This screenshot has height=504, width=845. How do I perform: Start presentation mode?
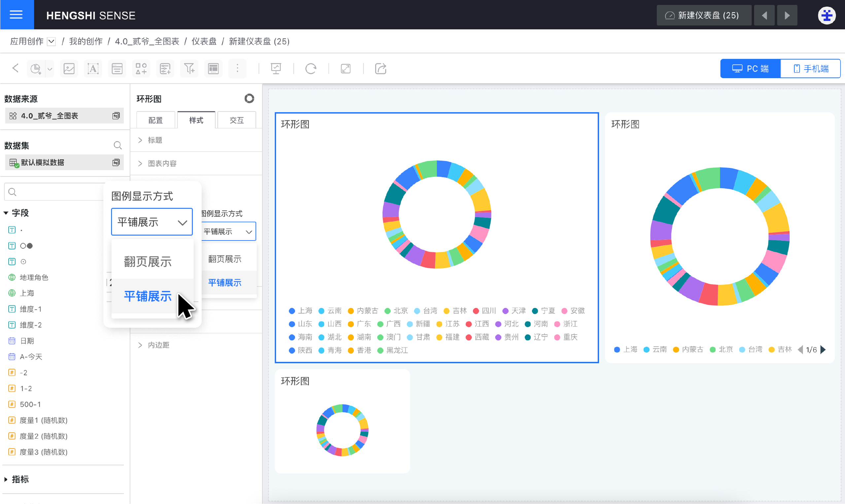276,69
